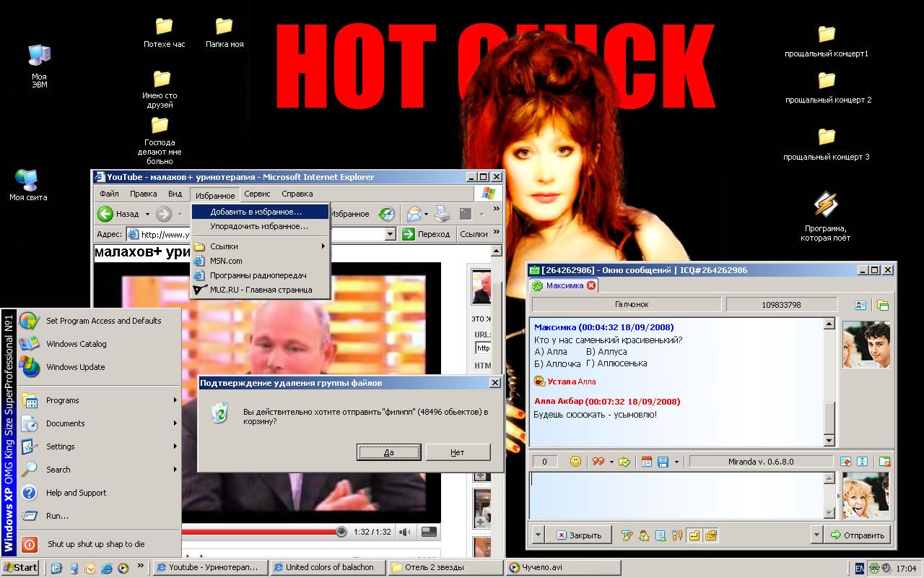Image resolution: width=924 pixels, height=578 pixels.
Task: Click the YouTube video progress slider handle
Action: (341, 532)
